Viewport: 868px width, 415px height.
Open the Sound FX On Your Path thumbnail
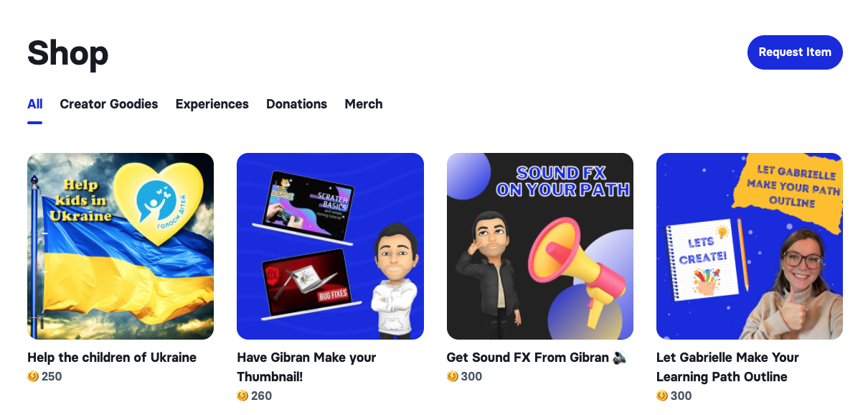click(x=540, y=246)
